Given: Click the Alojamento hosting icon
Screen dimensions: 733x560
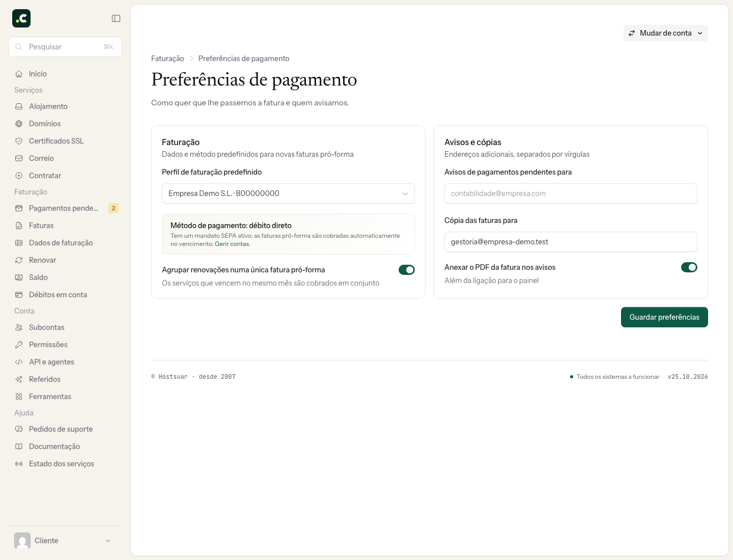Looking at the screenshot, I should pyautogui.click(x=19, y=106).
